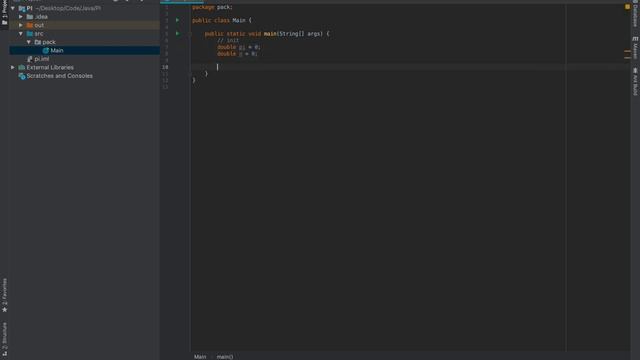
Task: Place cursor on the 'double pi = 0;' line
Action: [239, 47]
